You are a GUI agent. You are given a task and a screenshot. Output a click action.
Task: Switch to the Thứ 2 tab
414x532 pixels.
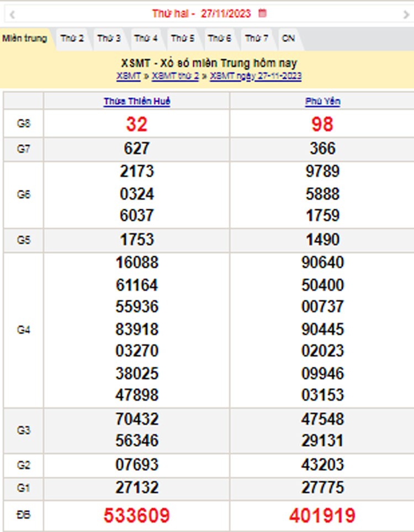pyautogui.click(x=72, y=39)
